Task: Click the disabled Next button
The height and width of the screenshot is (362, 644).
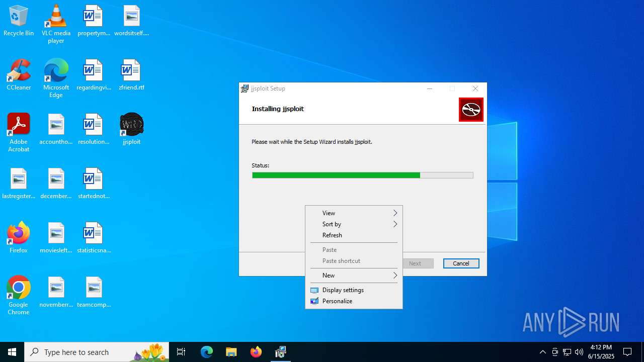Action: [x=418, y=263]
